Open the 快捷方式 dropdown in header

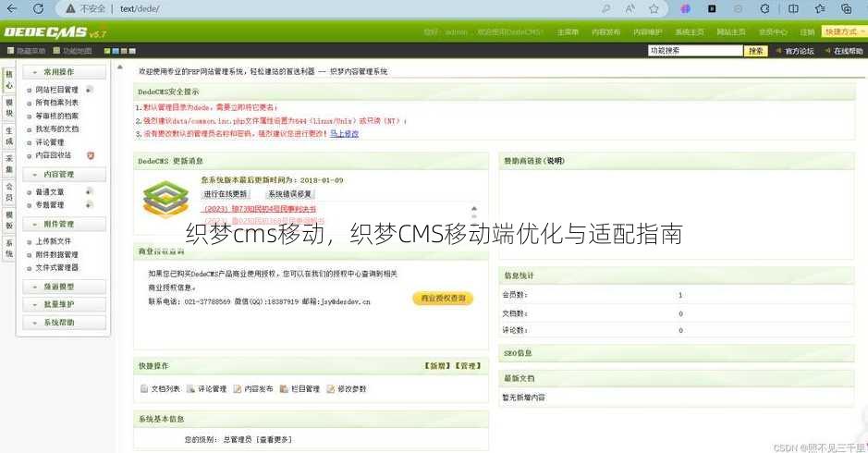(x=844, y=32)
